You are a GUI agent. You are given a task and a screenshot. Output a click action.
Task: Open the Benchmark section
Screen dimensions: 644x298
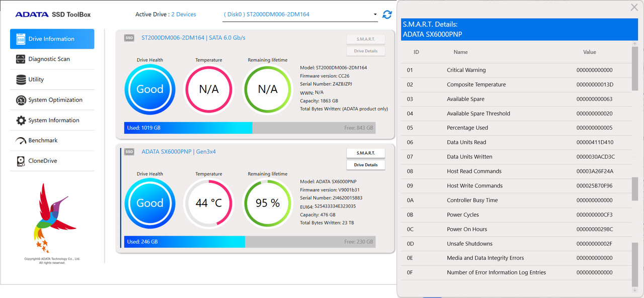[x=52, y=141]
